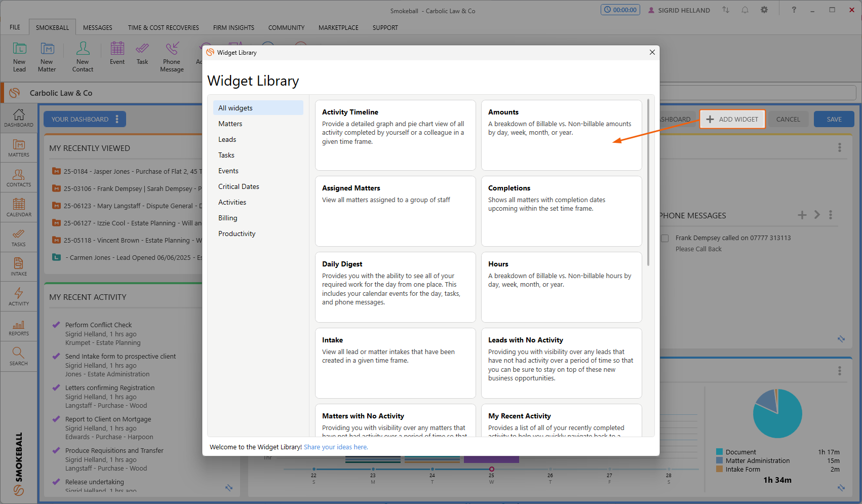Choose the Daily Digest widget card
The image size is (862, 504).
point(395,287)
